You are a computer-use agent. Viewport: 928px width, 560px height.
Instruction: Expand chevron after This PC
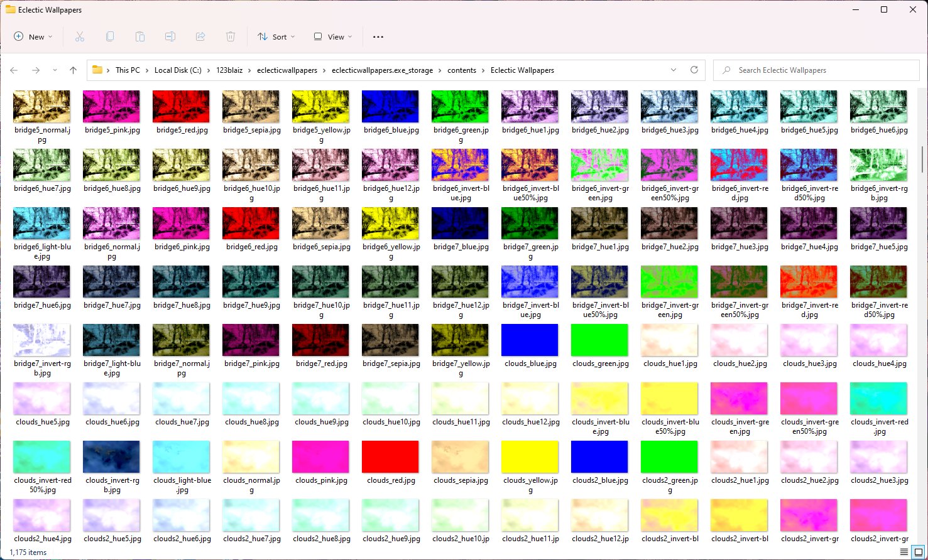147,70
